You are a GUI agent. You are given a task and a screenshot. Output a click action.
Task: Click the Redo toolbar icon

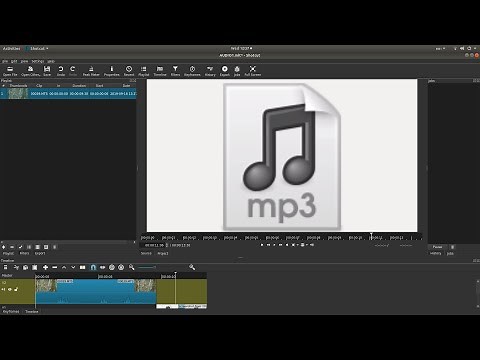pyautogui.click(x=73, y=71)
